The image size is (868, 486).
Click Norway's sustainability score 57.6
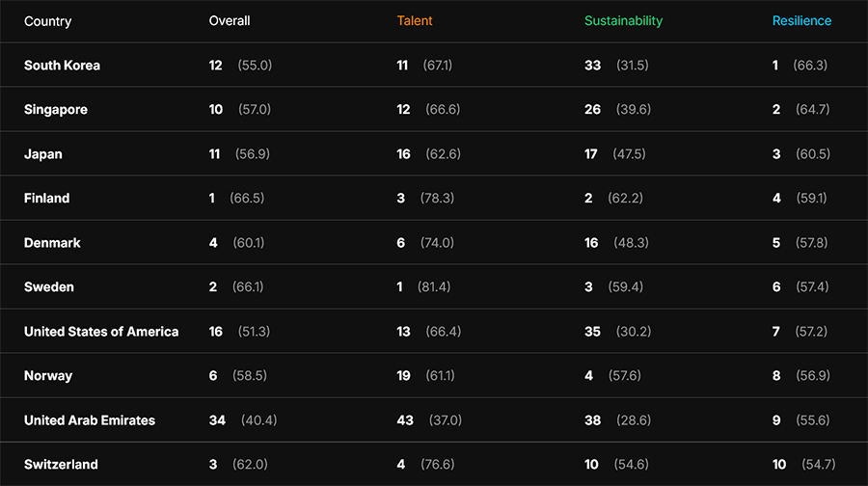(625, 376)
